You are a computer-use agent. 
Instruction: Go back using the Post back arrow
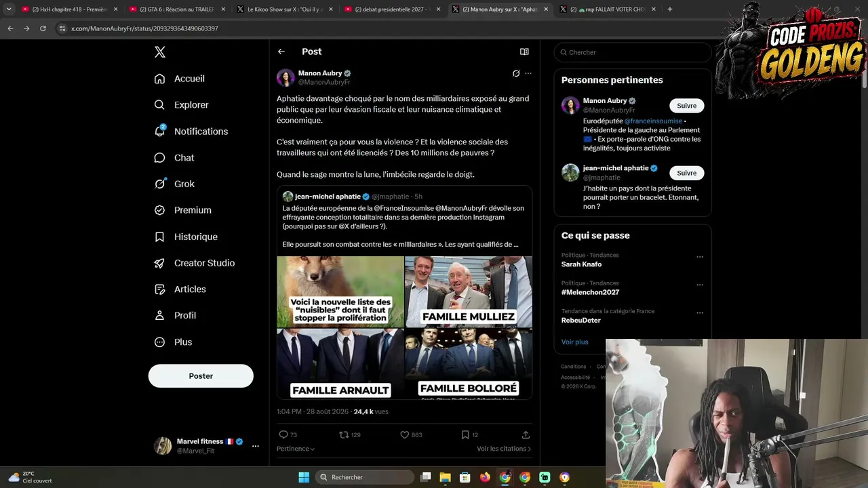(281, 52)
